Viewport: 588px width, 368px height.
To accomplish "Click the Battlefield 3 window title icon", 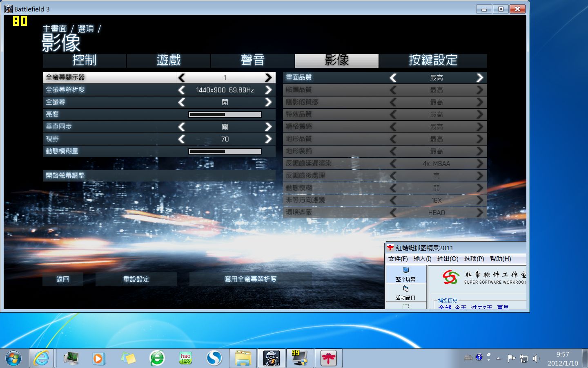I will point(9,9).
